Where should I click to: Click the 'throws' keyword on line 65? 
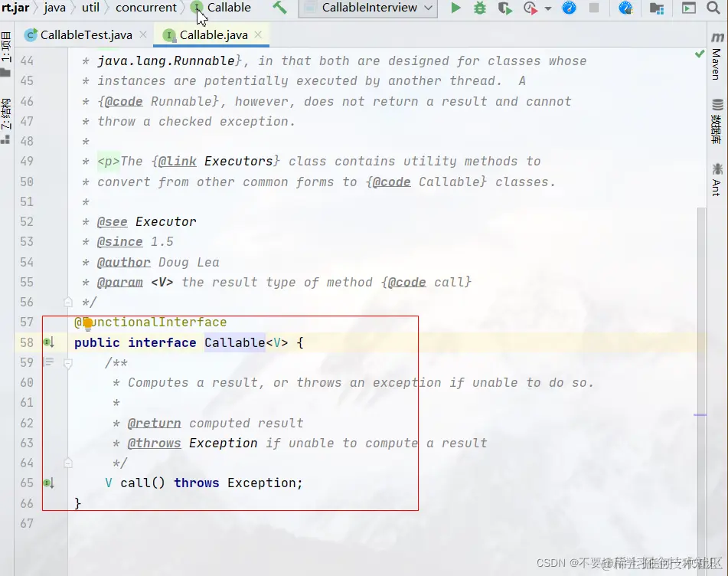(x=197, y=483)
